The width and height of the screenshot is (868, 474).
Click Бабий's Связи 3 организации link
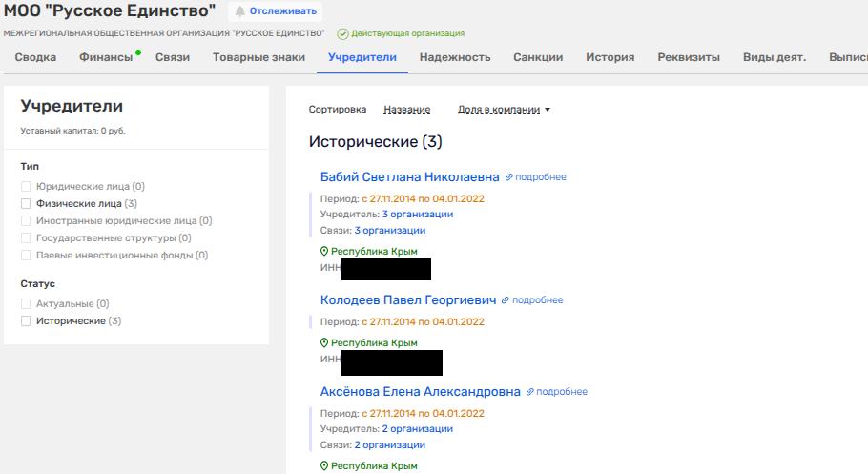tap(389, 230)
